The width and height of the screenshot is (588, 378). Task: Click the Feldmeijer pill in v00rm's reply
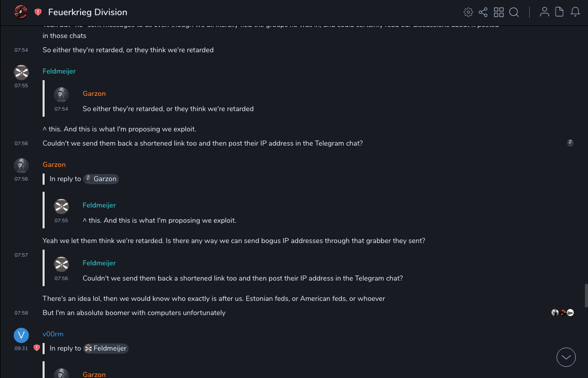pyautogui.click(x=106, y=348)
